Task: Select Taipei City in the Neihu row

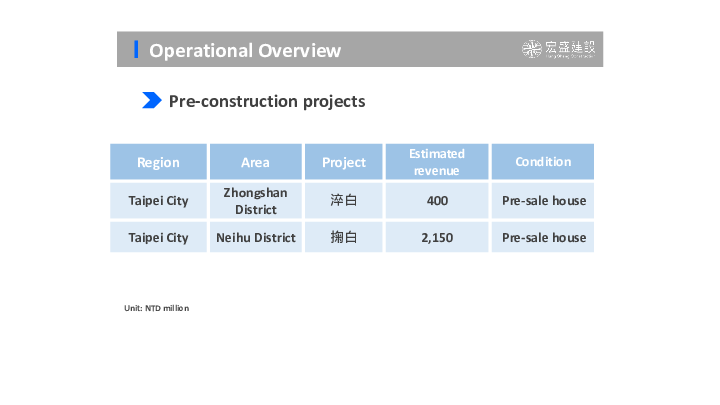Action: (x=158, y=238)
